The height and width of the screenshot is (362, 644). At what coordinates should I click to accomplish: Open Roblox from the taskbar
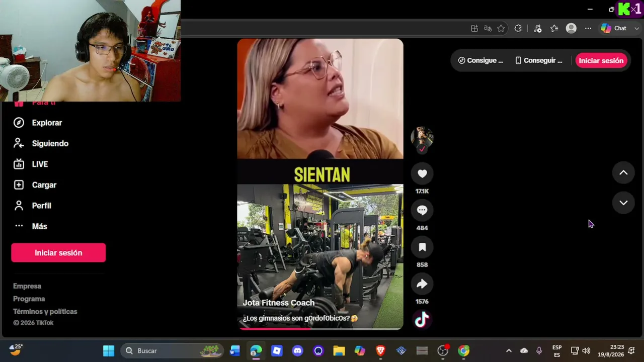277,351
